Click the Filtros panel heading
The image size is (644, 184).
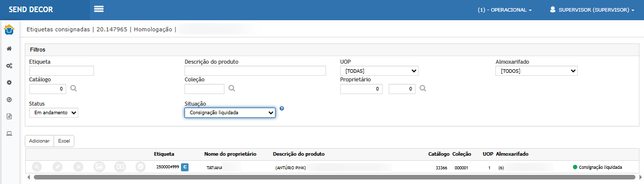pos(37,50)
